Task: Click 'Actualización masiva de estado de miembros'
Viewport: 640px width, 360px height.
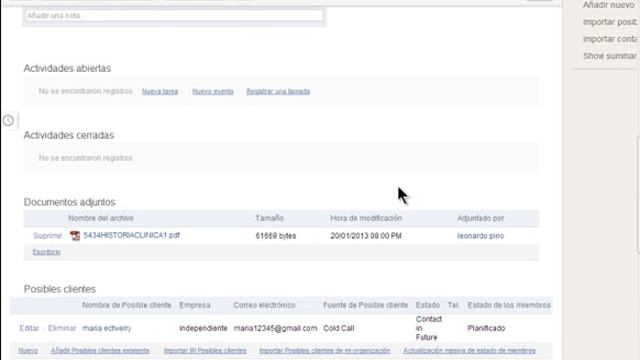Action: coord(469,351)
